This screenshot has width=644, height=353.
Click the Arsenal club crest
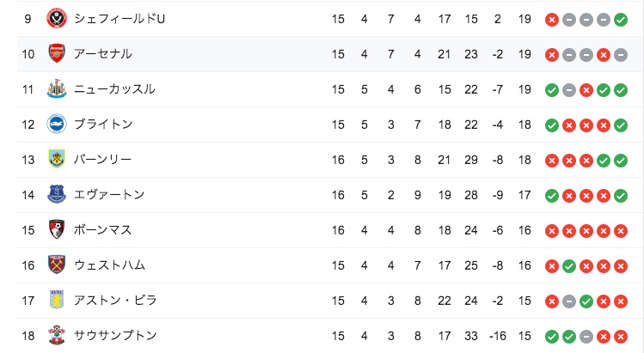(x=57, y=54)
